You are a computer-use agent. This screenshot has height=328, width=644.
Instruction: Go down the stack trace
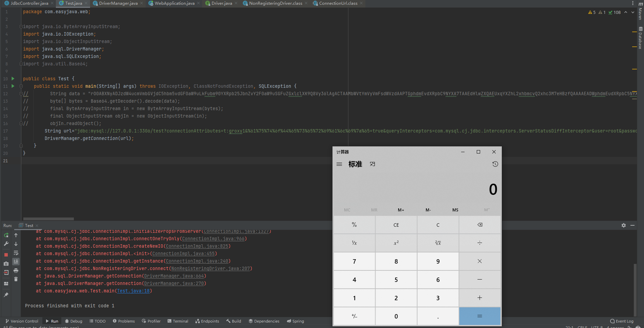click(x=16, y=244)
